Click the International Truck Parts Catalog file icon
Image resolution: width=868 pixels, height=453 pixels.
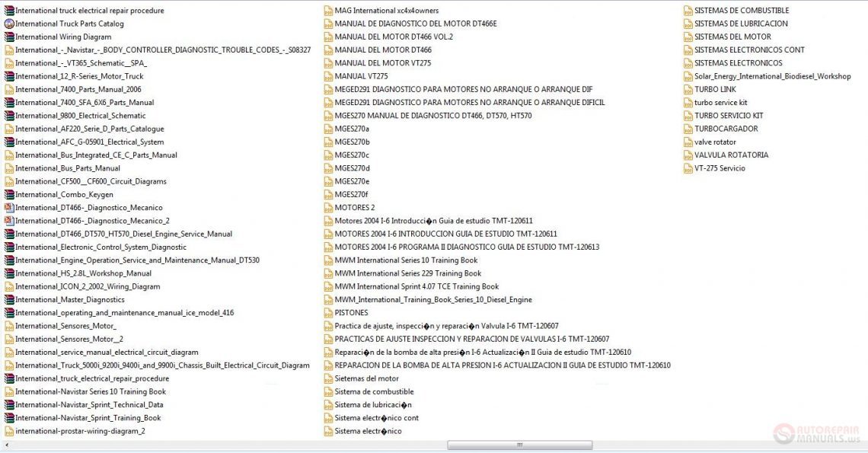click(x=10, y=24)
